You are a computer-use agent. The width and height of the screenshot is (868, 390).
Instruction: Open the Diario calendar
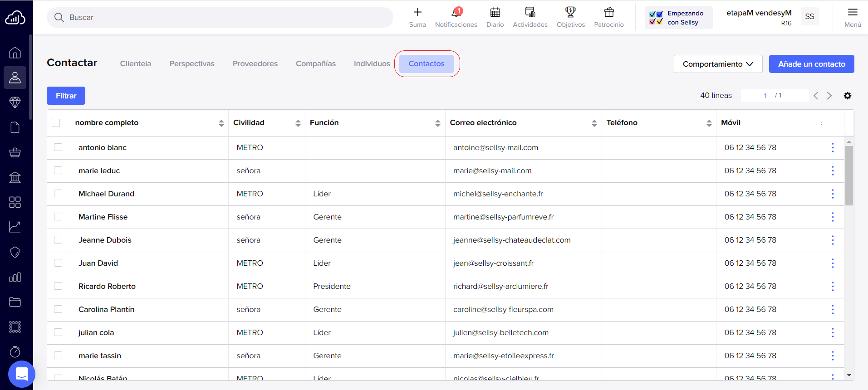point(495,17)
